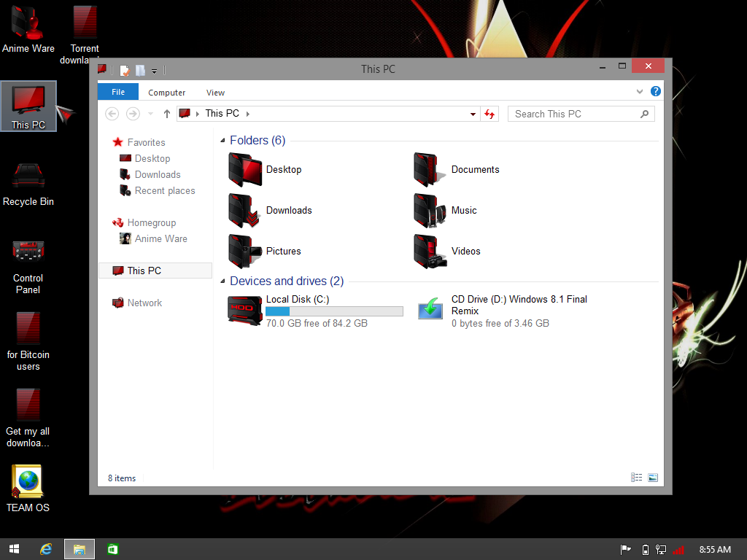Open the Recent locations dropdown arrow
Screen dimensions: 747x560
(150, 114)
